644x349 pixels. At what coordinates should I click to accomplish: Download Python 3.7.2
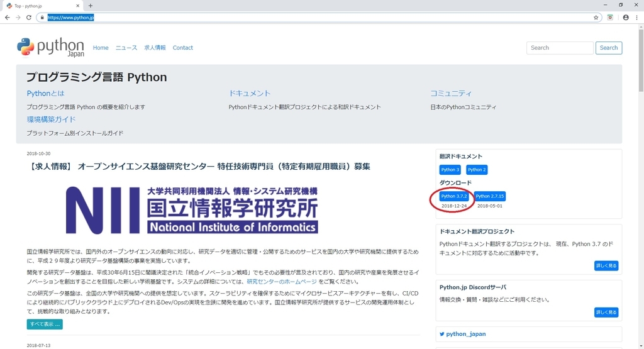click(454, 196)
